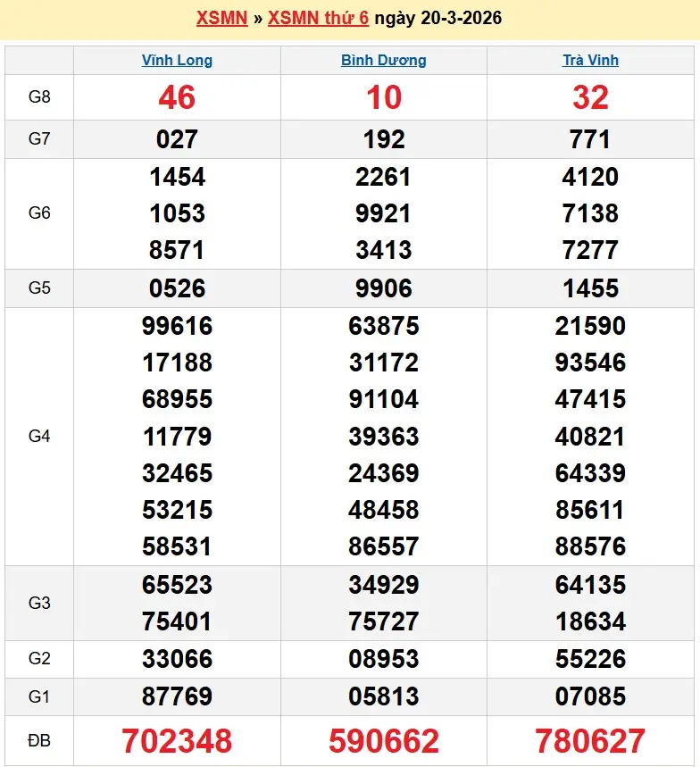
Task: Select Vĩnh Long G1 number 87769
Action: pos(177,696)
